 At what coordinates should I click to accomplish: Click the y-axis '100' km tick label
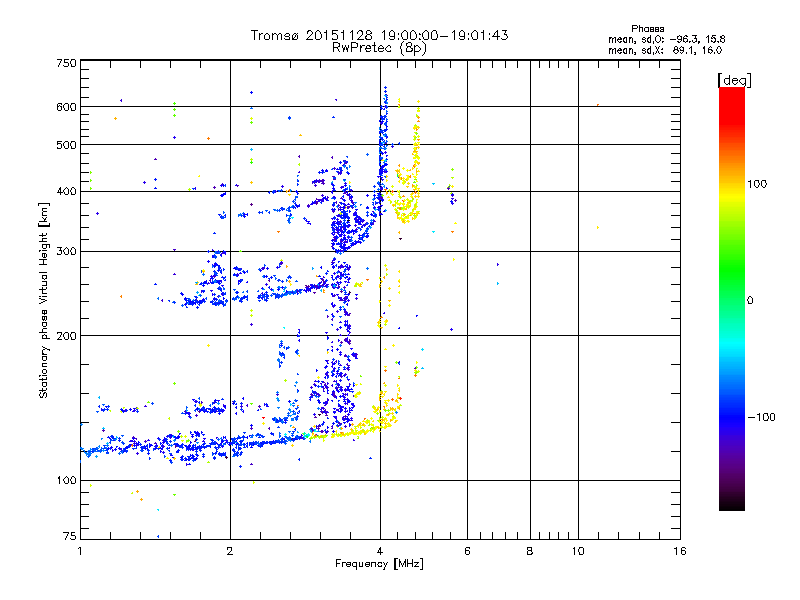pos(66,481)
